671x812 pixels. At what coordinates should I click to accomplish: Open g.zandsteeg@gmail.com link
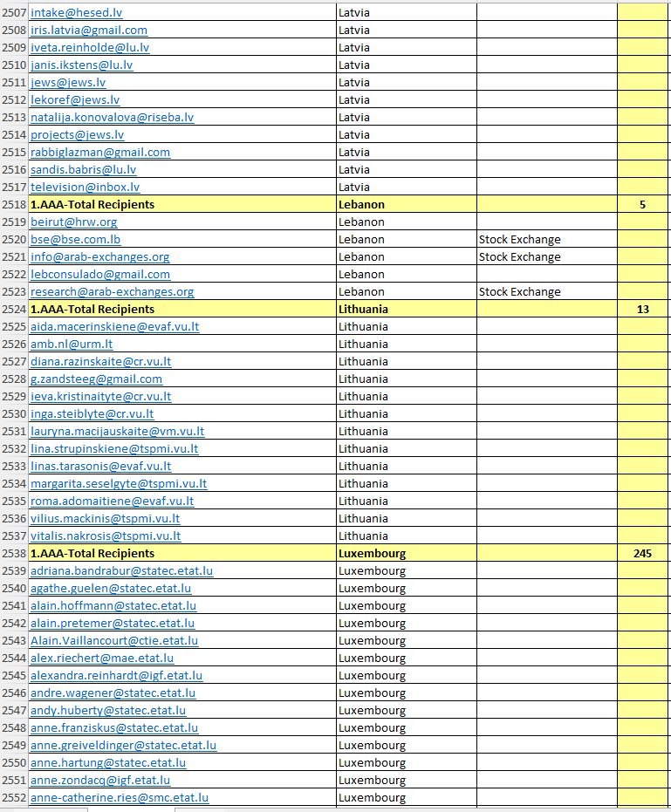coord(96,379)
